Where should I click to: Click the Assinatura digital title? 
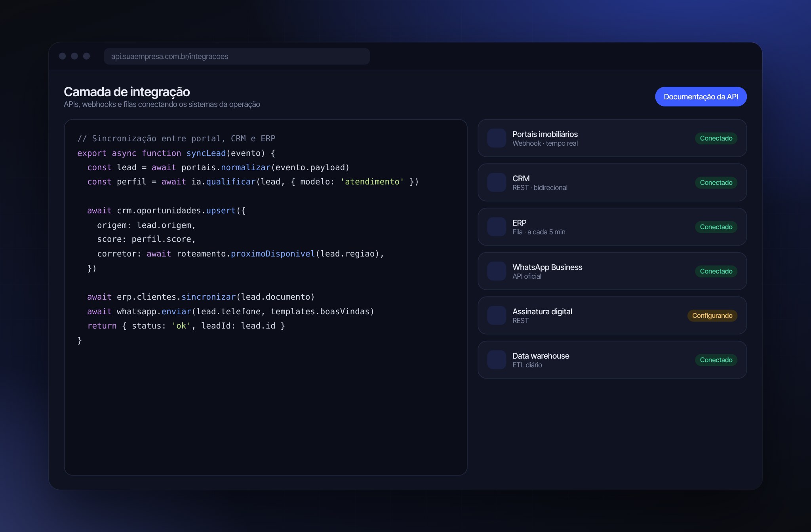542,312
